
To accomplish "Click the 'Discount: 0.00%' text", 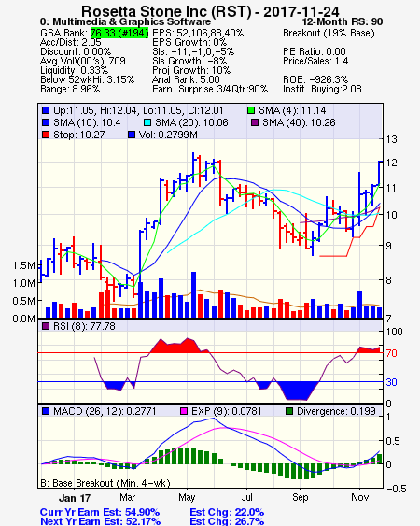I will (76, 51).
